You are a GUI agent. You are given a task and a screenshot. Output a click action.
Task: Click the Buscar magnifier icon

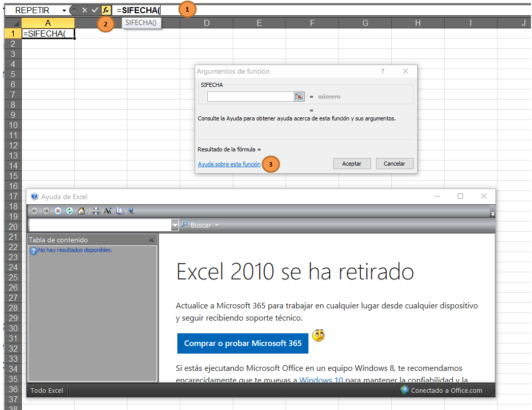(x=185, y=225)
